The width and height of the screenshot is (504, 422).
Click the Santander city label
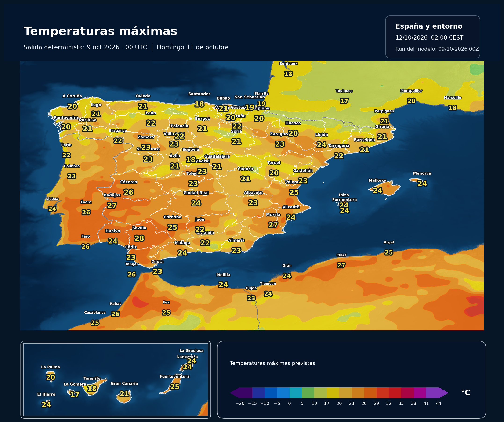click(x=199, y=94)
